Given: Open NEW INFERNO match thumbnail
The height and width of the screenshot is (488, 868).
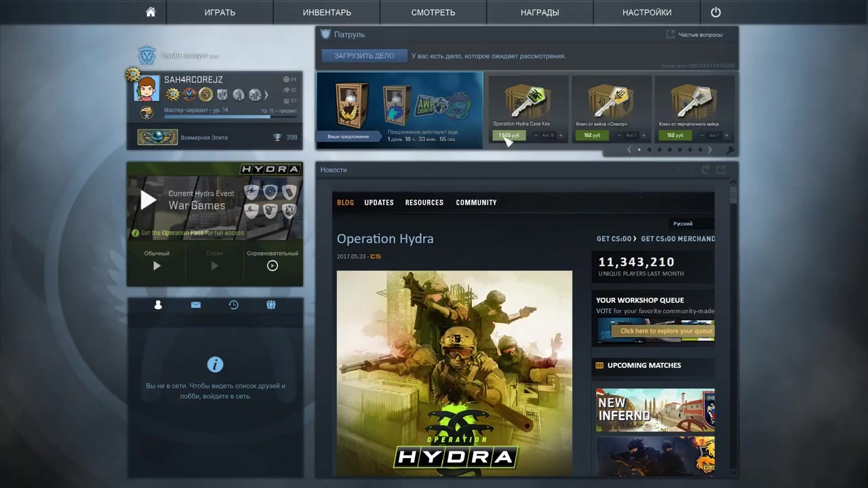Looking at the screenshot, I should coord(655,410).
